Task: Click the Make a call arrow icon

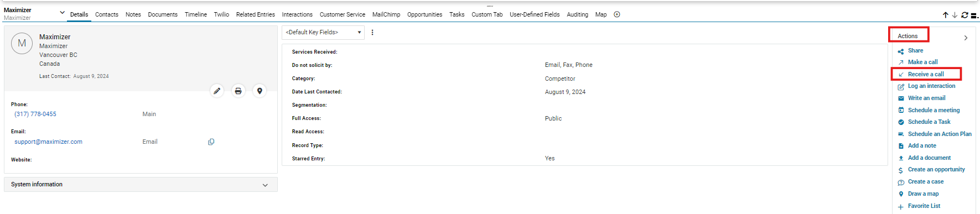Action: tap(901, 62)
